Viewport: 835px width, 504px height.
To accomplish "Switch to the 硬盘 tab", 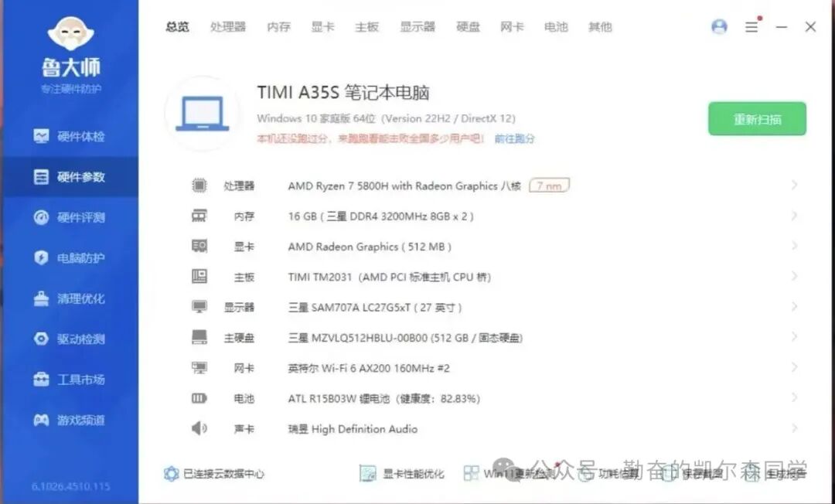I will pyautogui.click(x=468, y=26).
